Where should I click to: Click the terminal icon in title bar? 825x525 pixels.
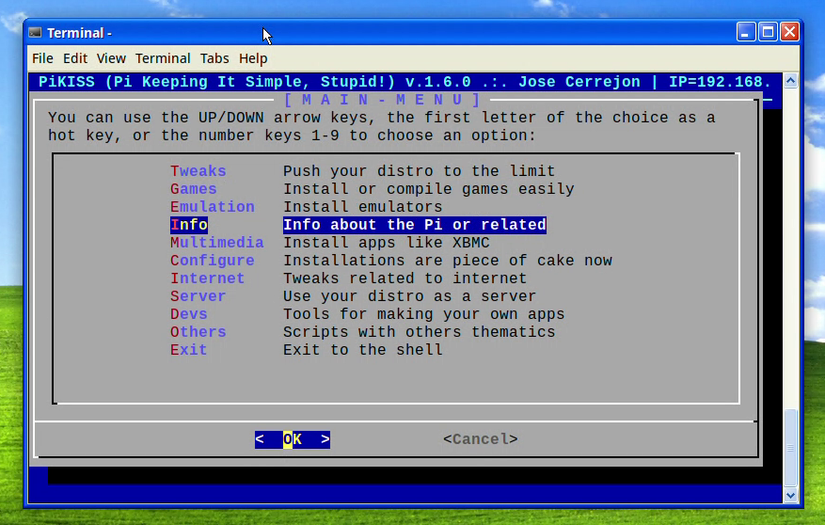click(35, 33)
